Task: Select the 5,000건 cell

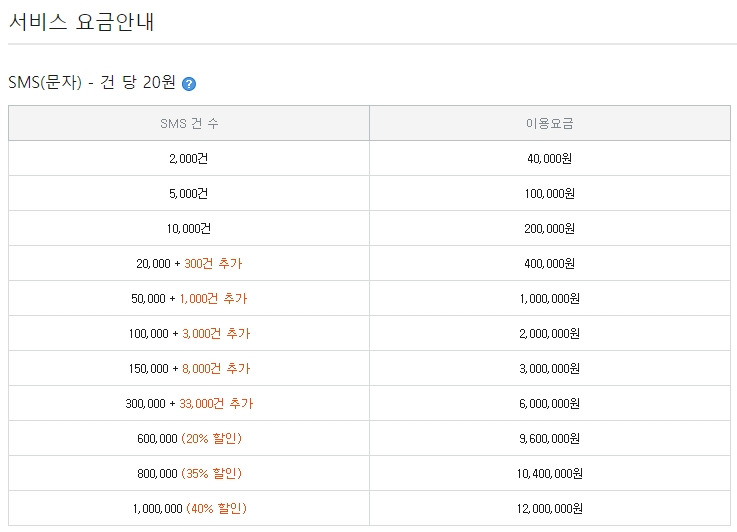Action: 189,193
